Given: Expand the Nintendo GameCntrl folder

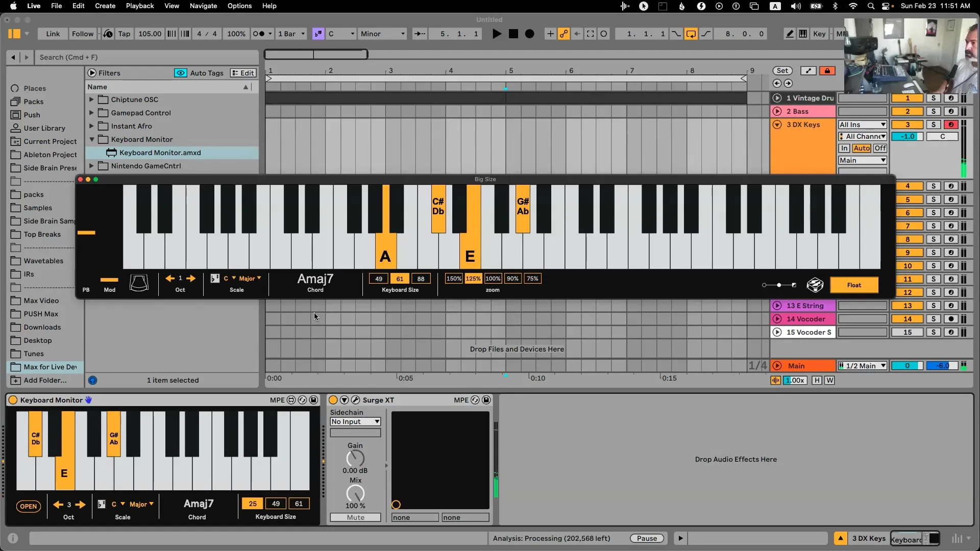Looking at the screenshot, I should tap(92, 166).
